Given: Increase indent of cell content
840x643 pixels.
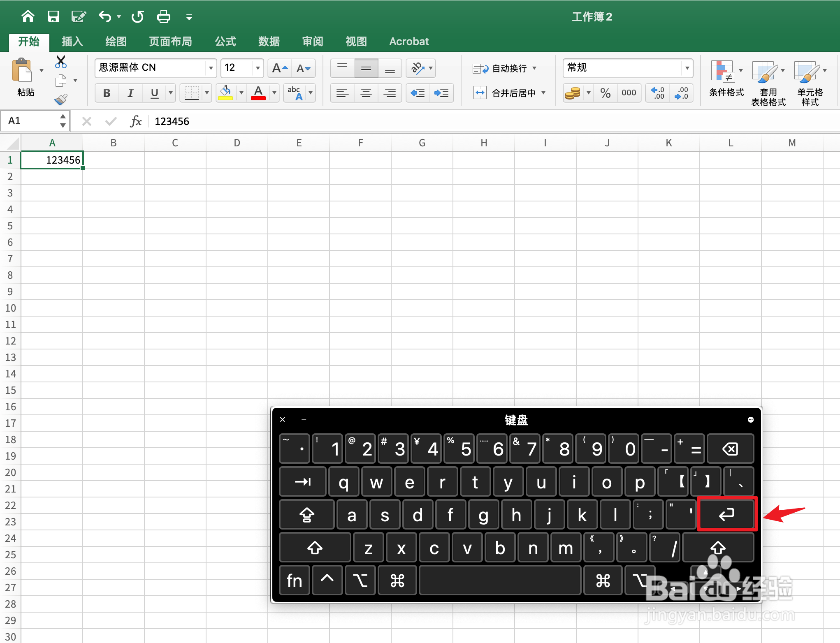Looking at the screenshot, I should point(442,93).
